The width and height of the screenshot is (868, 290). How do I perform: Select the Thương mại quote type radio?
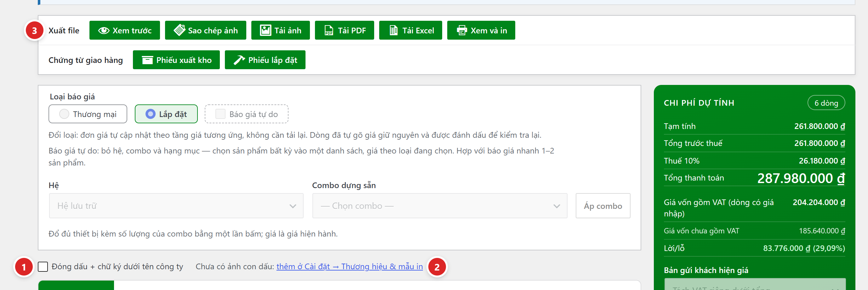[64, 114]
